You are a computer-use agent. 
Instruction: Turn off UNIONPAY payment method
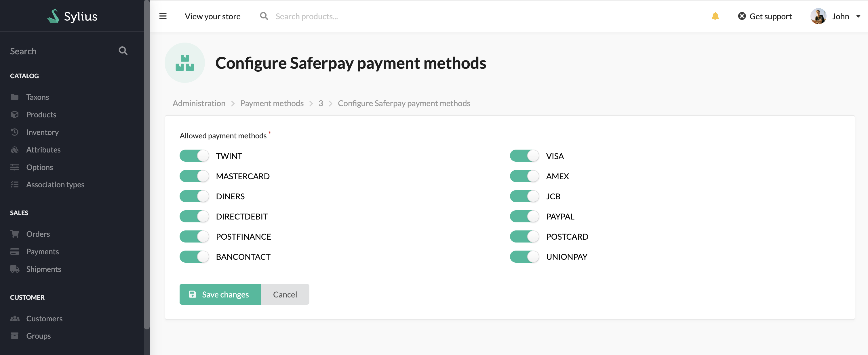click(524, 257)
